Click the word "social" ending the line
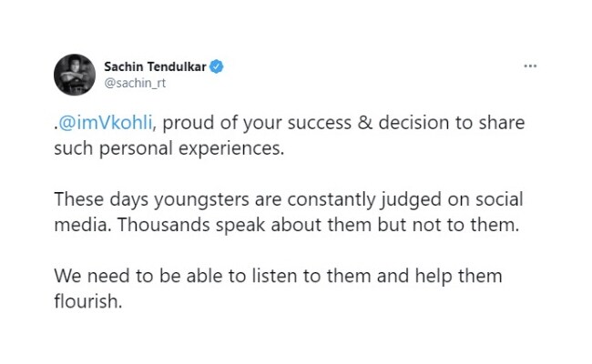Screen dimensions: 592x364 coord(499,199)
